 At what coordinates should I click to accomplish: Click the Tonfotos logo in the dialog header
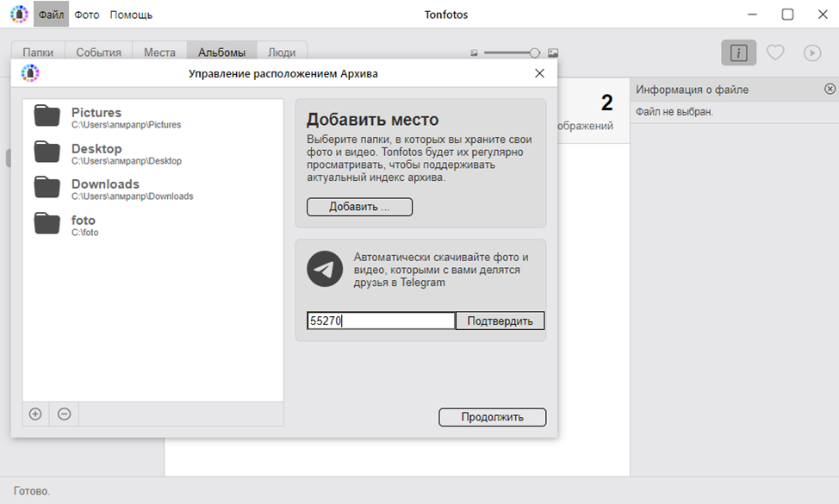30,73
